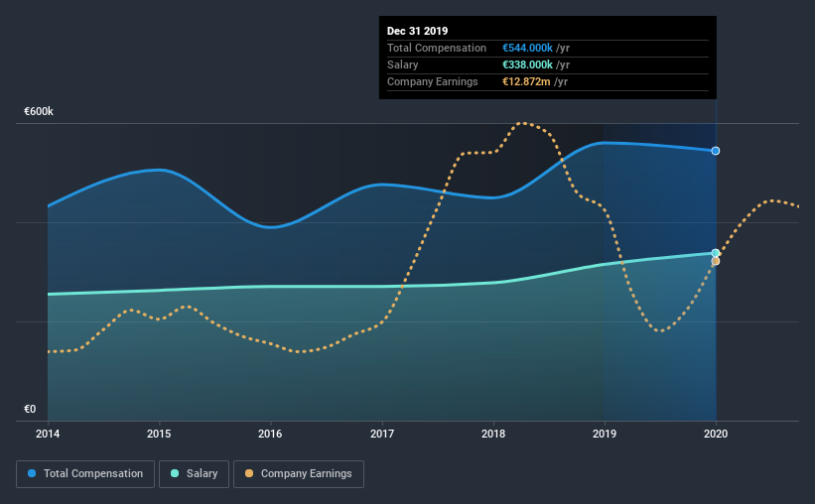Click the 2016 x-axis label
Viewport: 815px width, 504px height.
pyautogui.click(x=270, y=434)
